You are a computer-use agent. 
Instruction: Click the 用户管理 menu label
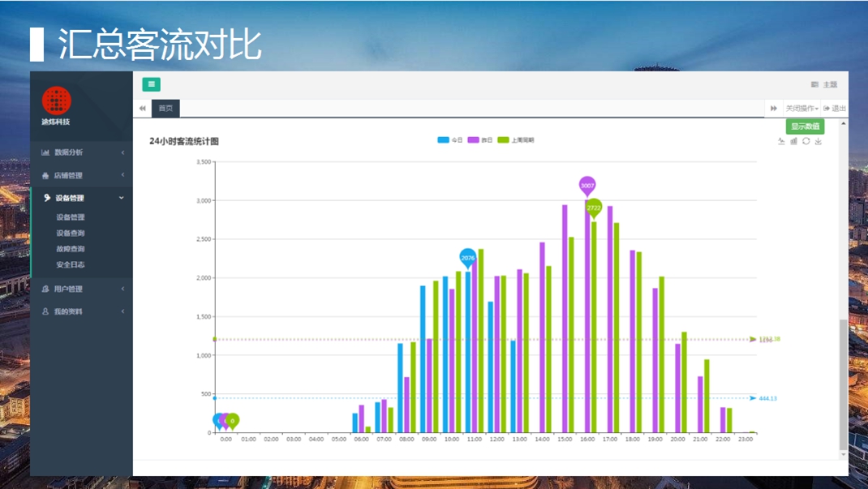68,289
